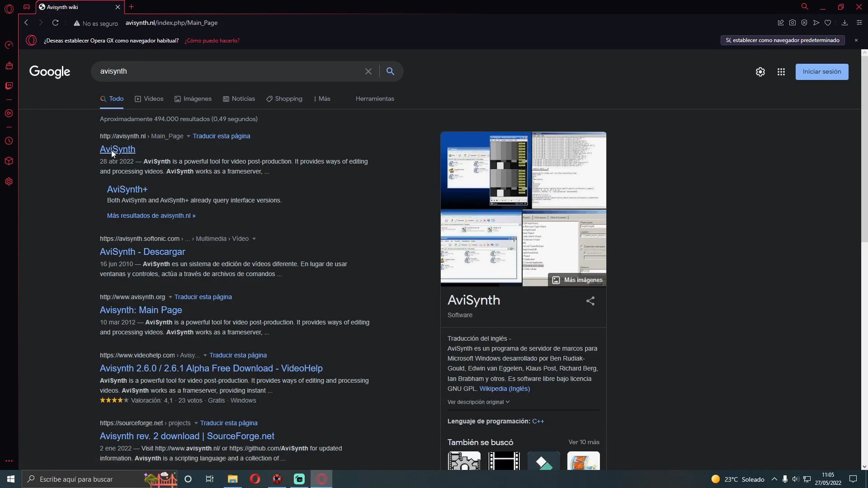This screenshot has height=488, width=868.
Task: Open downloads icon in toolbar
Action: click(x=844, y=23)
